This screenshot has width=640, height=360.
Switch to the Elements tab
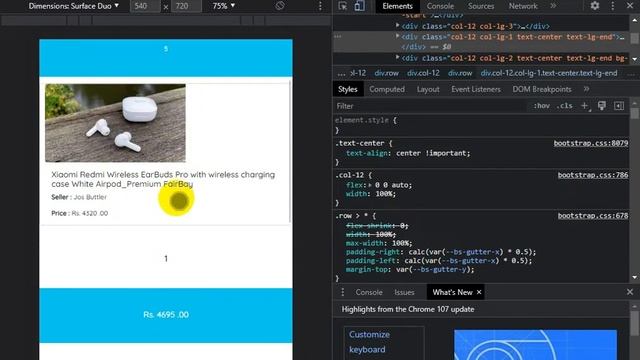[398, 6]
